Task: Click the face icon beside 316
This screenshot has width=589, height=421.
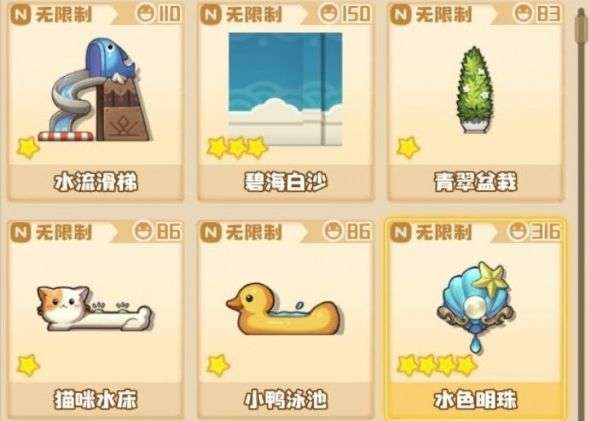Action: pos(518,231)
